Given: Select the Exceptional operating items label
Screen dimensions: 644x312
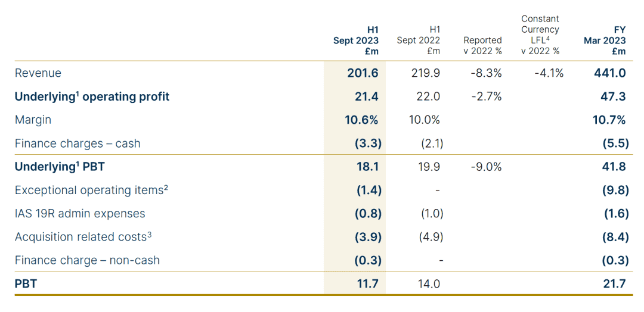Looking at the screenshot, I should 91,190.
